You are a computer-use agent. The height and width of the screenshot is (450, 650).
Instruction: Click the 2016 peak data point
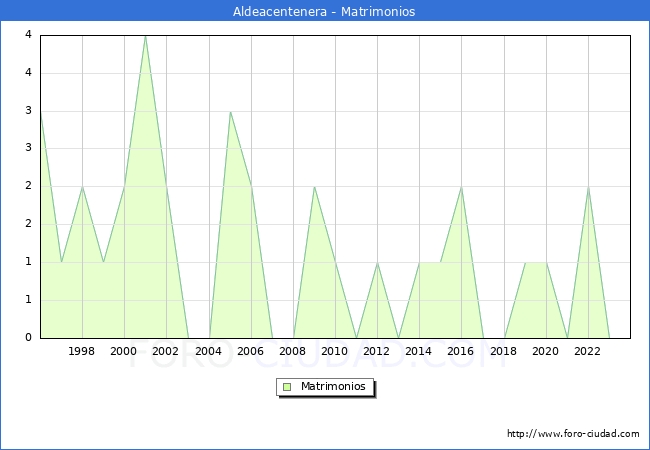(x=461, y=187)
